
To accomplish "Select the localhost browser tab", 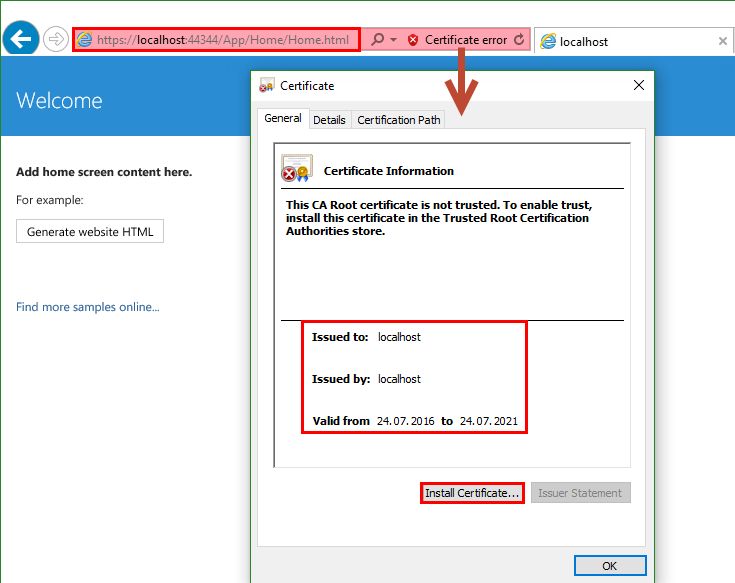I will coord(620,41).
